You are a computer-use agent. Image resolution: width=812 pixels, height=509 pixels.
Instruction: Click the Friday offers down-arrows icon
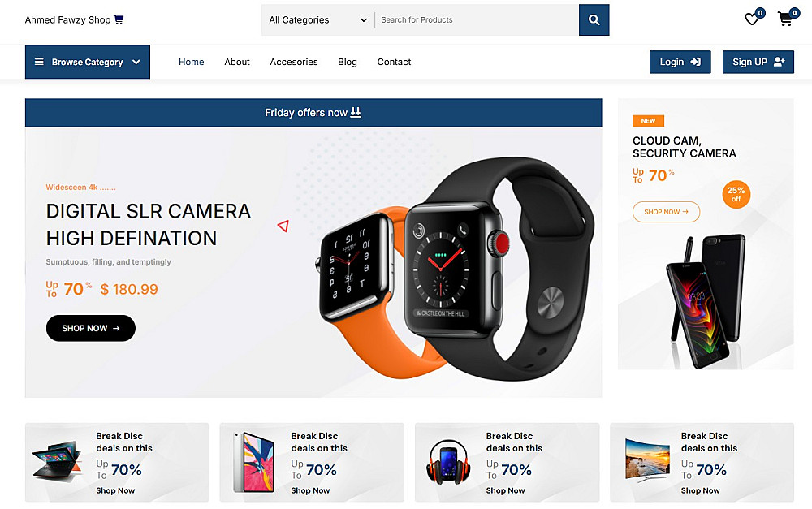pos(356,112)
